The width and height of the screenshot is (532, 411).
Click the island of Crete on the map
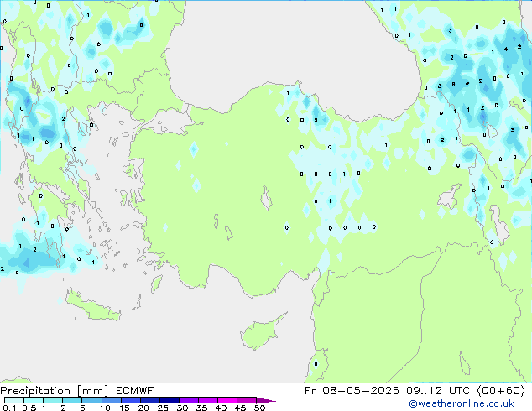tap(92, 305)
